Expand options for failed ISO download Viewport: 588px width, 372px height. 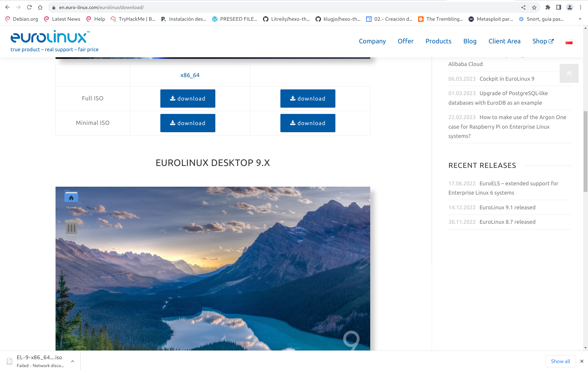72,361
